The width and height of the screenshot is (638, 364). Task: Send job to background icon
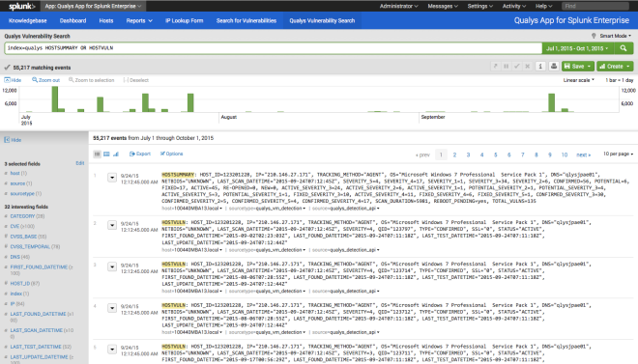[x=495, y=67]
